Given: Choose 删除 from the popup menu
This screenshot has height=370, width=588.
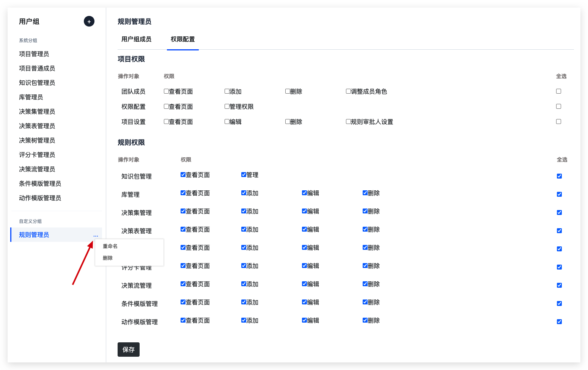Looking at the screenshot, I should point(108,258).
